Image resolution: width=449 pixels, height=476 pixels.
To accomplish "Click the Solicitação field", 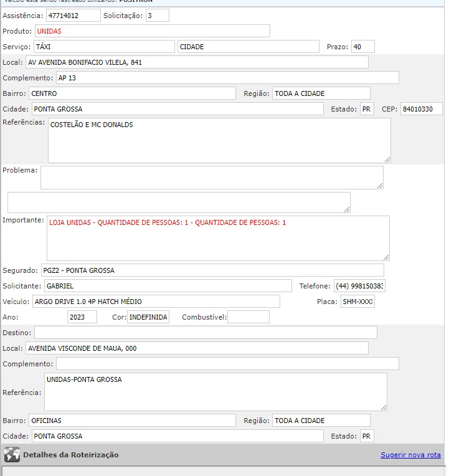I will click(x=157, y=16).
